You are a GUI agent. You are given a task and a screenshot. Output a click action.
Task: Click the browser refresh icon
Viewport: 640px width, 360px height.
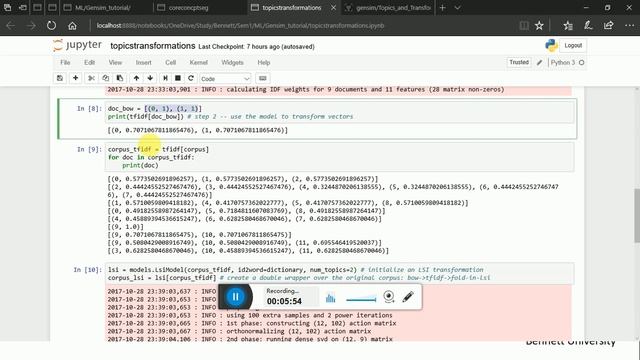coord(51,25)
